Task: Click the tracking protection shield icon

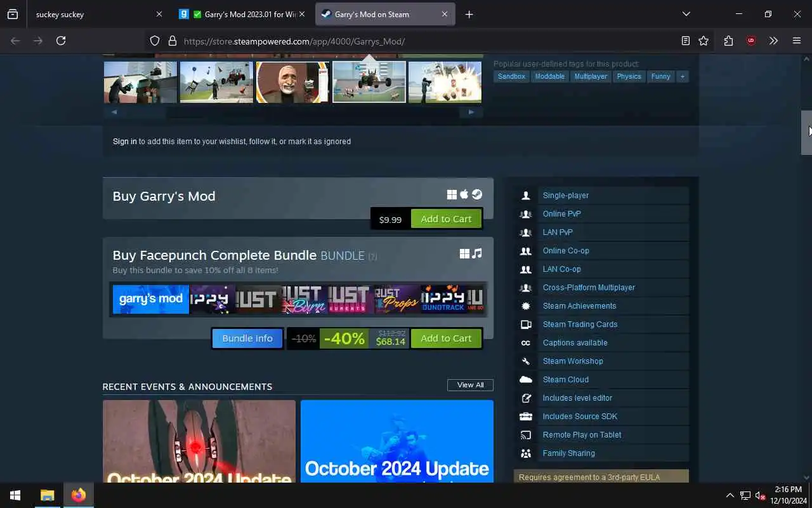Action: (155, 41)
